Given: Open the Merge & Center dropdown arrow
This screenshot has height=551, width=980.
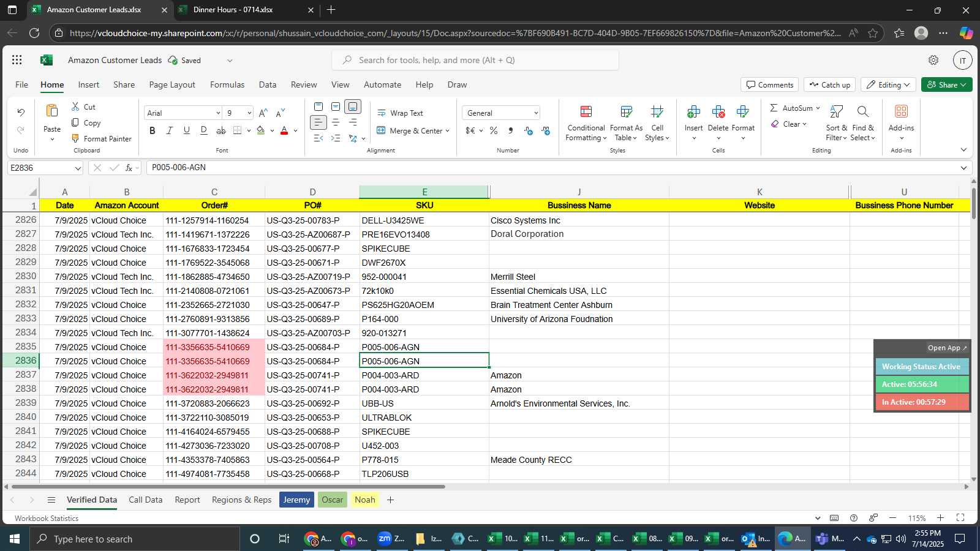Looking at the screenshot, I should tap(448, 130).
